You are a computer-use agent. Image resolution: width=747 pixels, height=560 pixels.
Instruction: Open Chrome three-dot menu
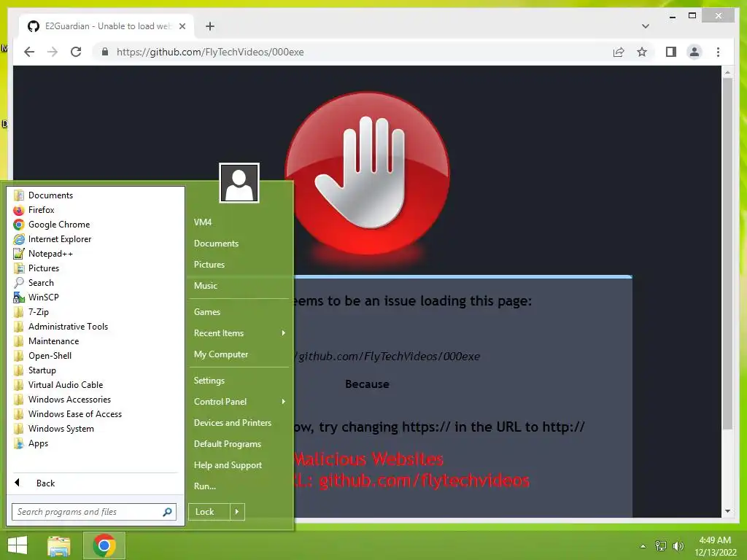718,52
